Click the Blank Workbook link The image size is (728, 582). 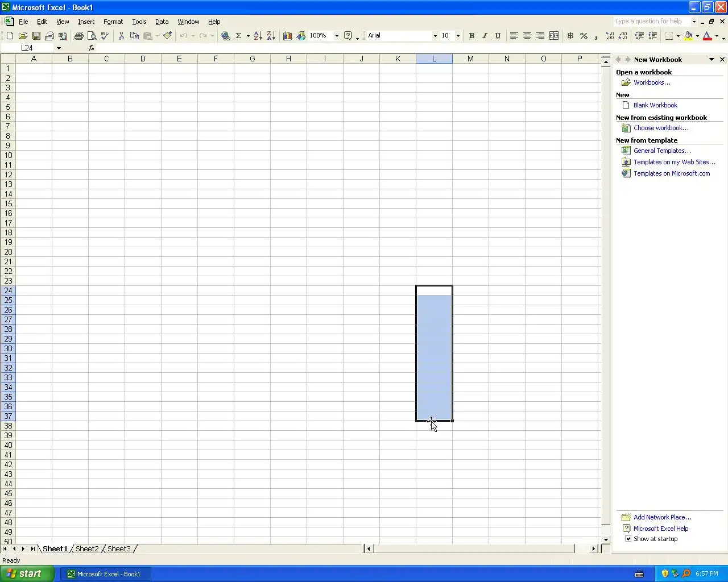tap(655, 105)
